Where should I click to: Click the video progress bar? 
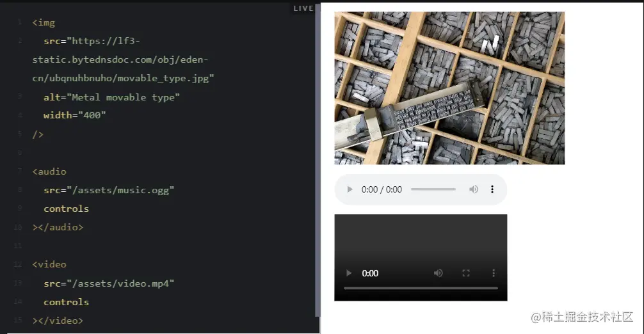click(x=421, y=289)
